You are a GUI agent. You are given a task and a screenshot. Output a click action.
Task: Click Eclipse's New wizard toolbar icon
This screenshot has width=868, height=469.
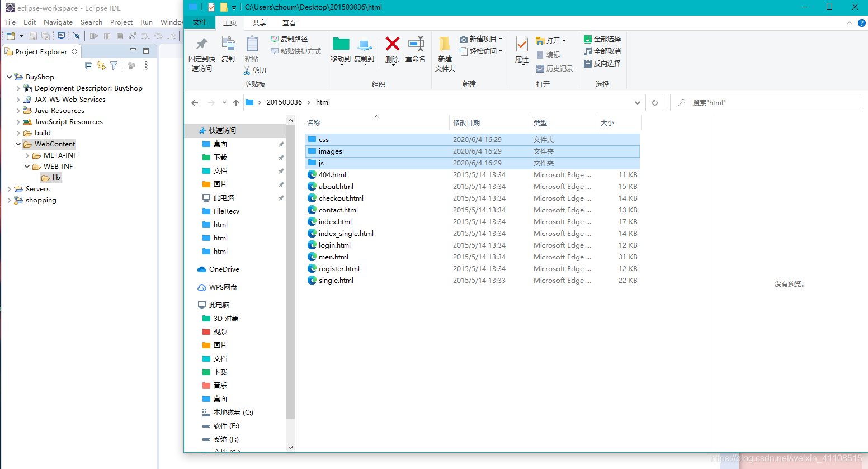pyautogui.click(x=11, y=36)
